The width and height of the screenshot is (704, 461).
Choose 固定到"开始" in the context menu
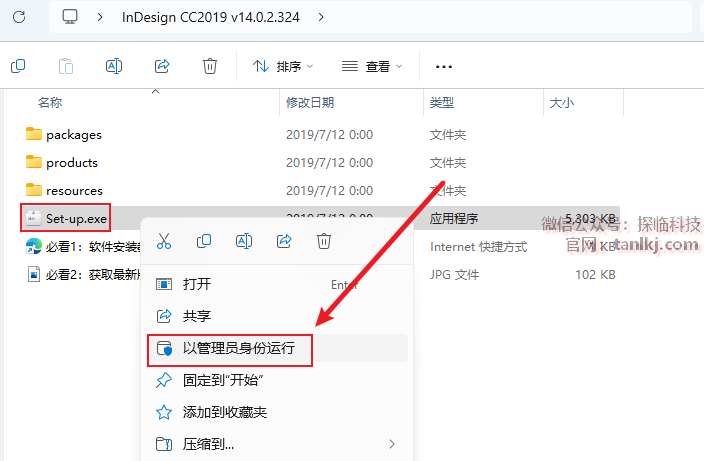tap(277, 380)
